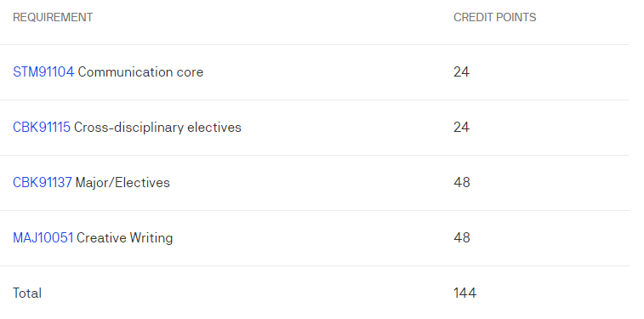
Task: Click the 144 total credit points
Action: pyautogui.click(x=465, y=293)
